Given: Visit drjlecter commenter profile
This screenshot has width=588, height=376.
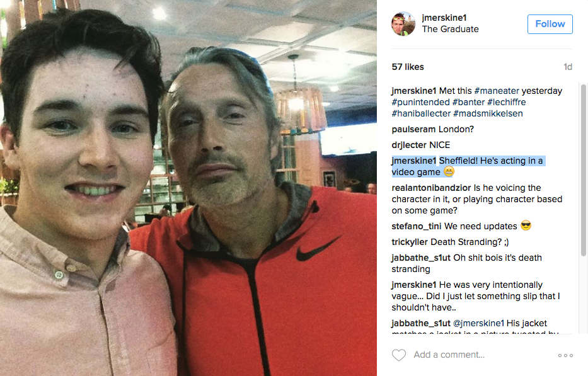Looking at the screenshot, I should [409, 145].
